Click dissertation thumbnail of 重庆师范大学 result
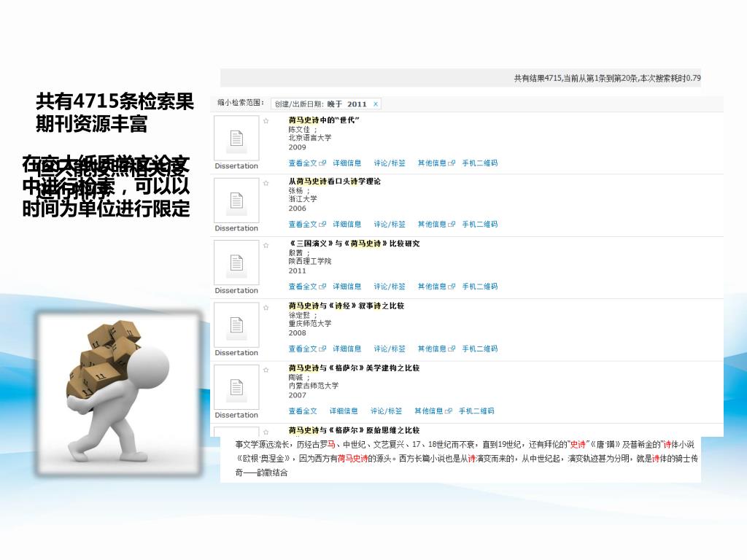Viewport: 747px width, 560px height. 236,325
